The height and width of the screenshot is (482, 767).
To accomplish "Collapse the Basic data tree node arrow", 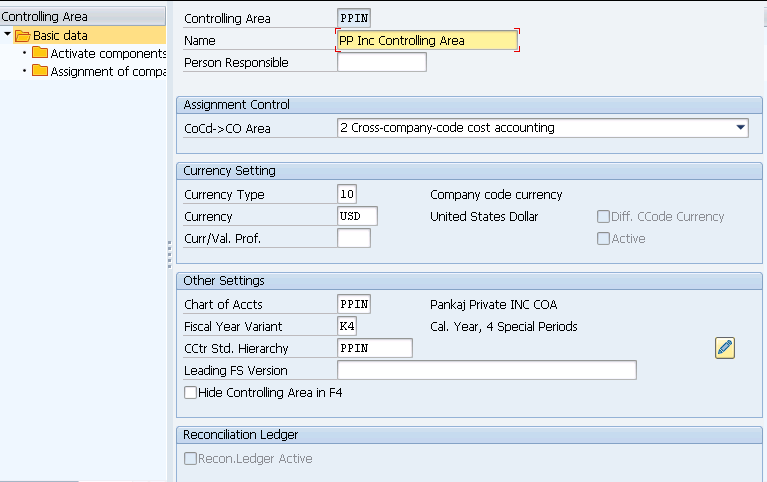I will click(x=7, y=34).
